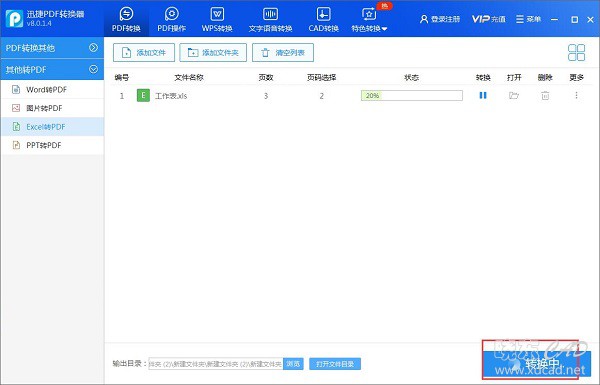Expand the 特色转换 dropdown menu
600x385 pixels.
[369, 19]
